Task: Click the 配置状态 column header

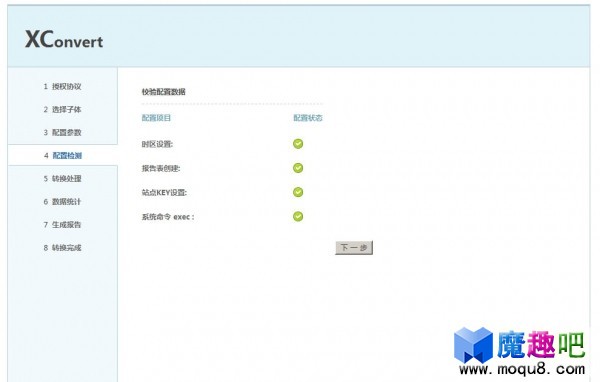Action: click(x=308, y=118)
